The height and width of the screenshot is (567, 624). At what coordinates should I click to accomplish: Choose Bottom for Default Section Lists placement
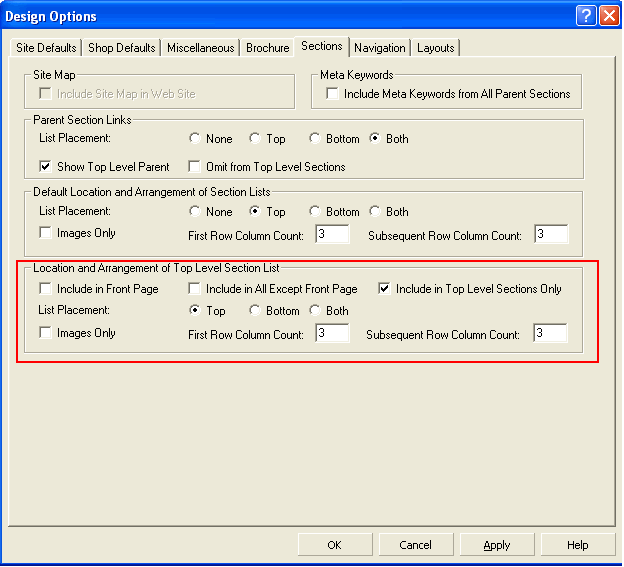tap(315, 212)
